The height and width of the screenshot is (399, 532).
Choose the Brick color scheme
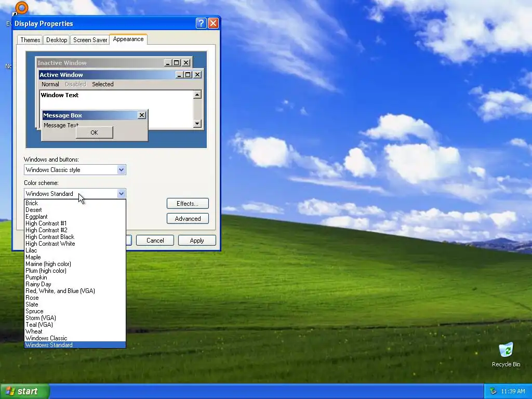coord(75,203)
